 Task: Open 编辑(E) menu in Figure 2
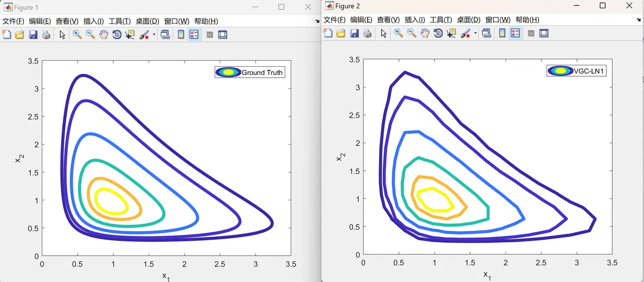361,20
